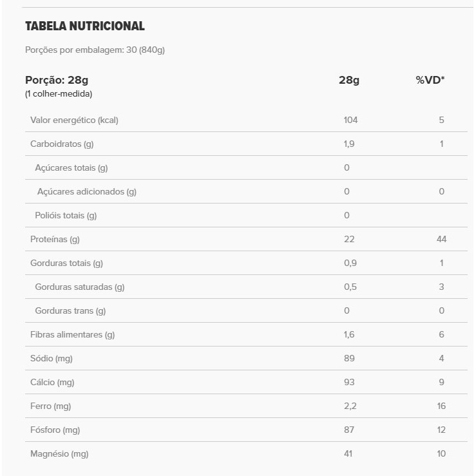Click the TABELA NUTRICIONAL heading
Screen dimensions: 476x476
(x=84, y=26)
